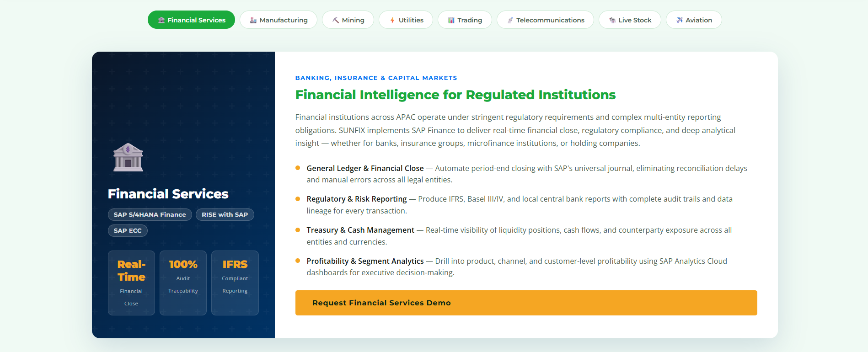Click "Regulatory & Risk Reporting" text

click(x=357, y=199)
